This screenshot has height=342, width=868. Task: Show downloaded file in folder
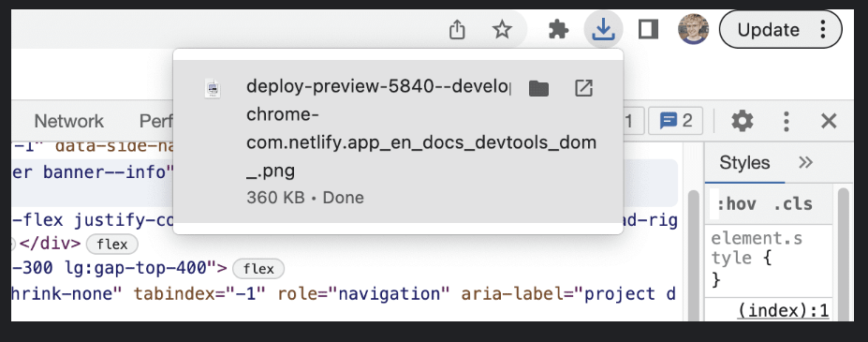[538, 87]
